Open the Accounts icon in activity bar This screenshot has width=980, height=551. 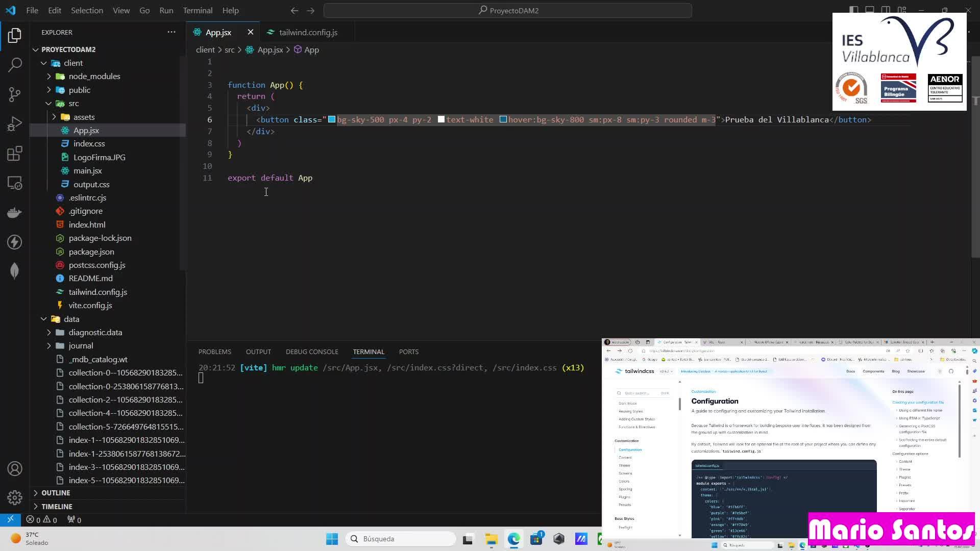15,469
